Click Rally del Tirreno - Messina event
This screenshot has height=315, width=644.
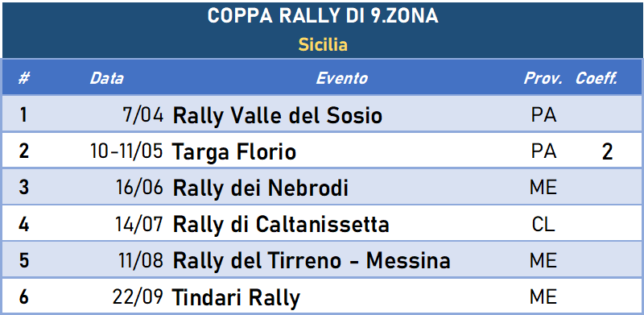312,261
